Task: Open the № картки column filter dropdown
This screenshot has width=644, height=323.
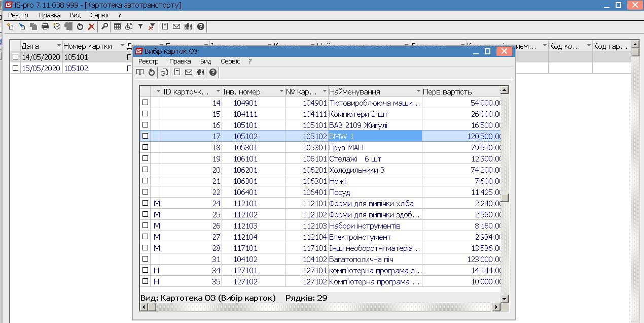Action: tap(325, 92)
